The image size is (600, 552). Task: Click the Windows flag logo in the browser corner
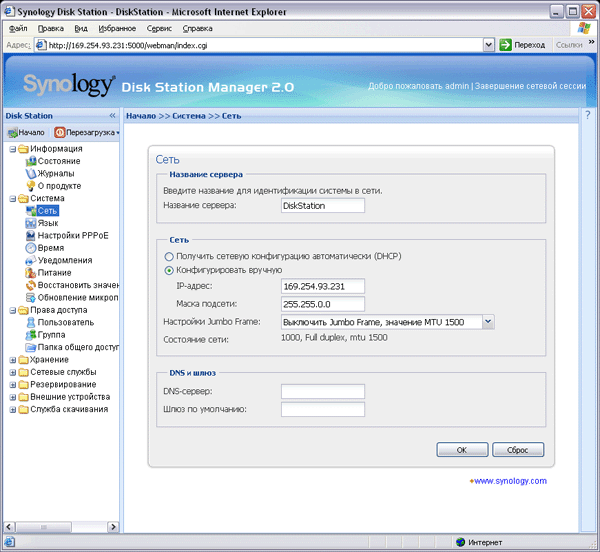point(584,28)
